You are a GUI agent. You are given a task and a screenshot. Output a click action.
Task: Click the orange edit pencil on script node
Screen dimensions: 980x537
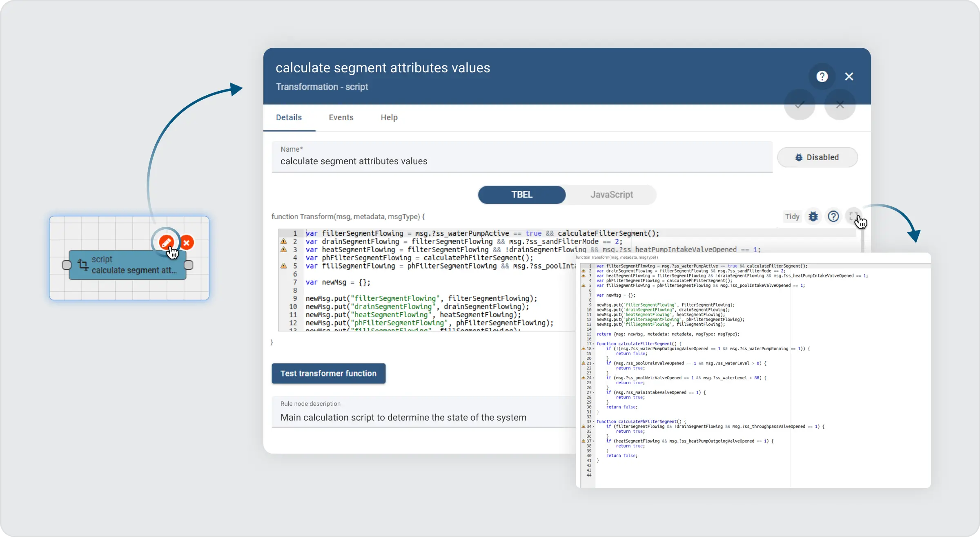tap(165, 242)
